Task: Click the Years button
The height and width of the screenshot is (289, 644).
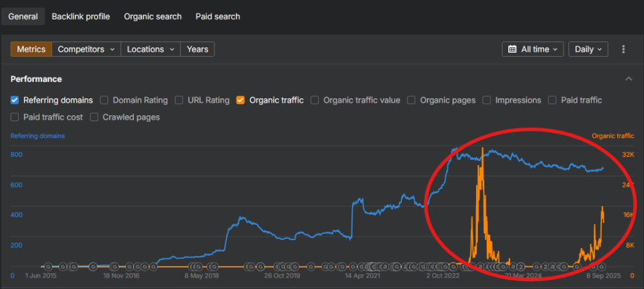Action: [197, 49]
